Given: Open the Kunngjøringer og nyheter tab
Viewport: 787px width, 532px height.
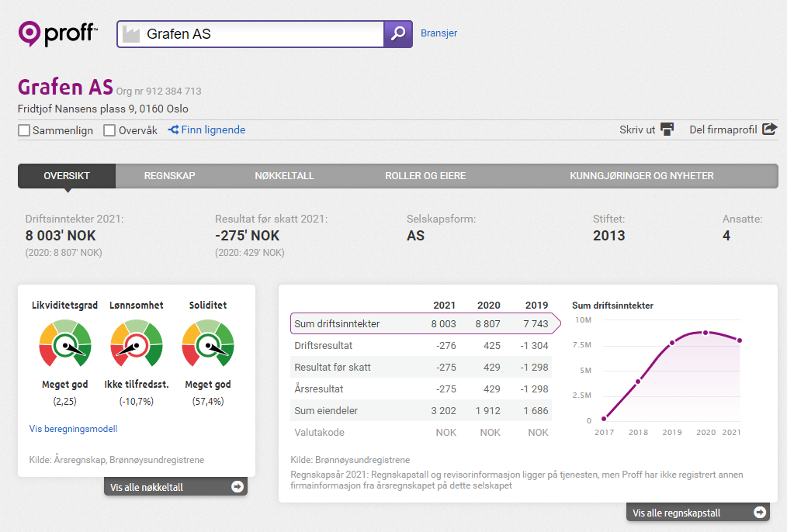Looking at the screenshot, I should coord(641,176).
